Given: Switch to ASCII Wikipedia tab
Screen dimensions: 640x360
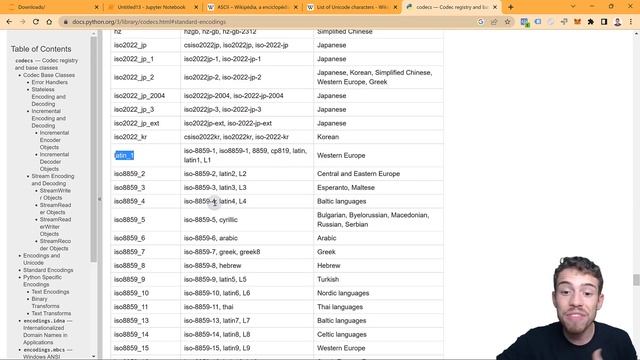Looking at the screenshot, I should click(x=251, y=7).
